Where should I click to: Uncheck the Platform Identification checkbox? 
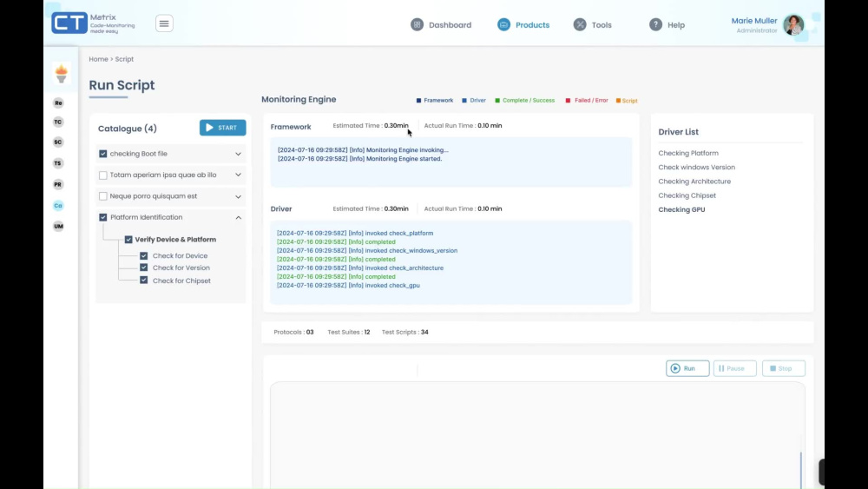103,217
